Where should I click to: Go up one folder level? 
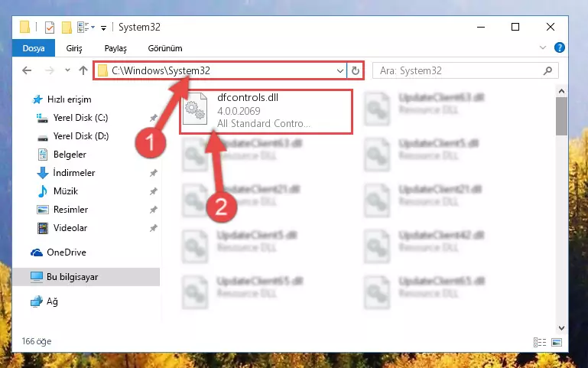83,70
